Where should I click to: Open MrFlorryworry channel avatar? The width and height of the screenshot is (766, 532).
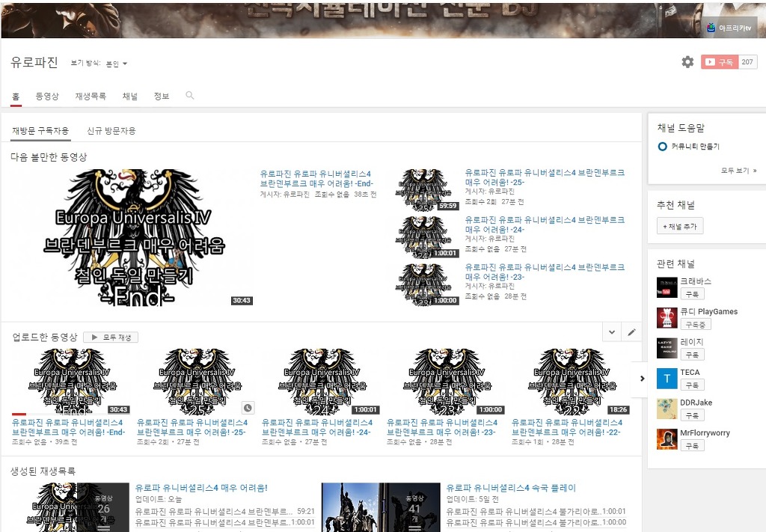click(667, 438)
